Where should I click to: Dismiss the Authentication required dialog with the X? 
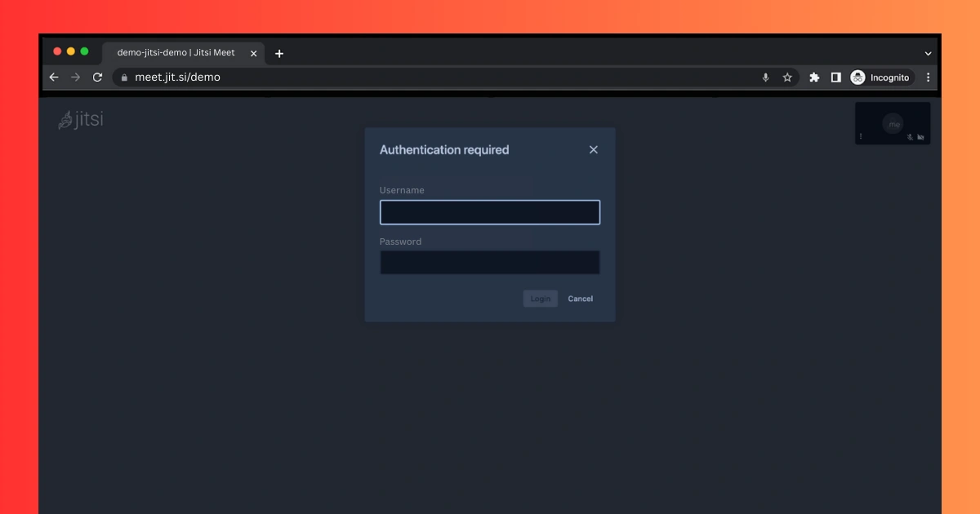pyautogui.click(x=593, y=149)
